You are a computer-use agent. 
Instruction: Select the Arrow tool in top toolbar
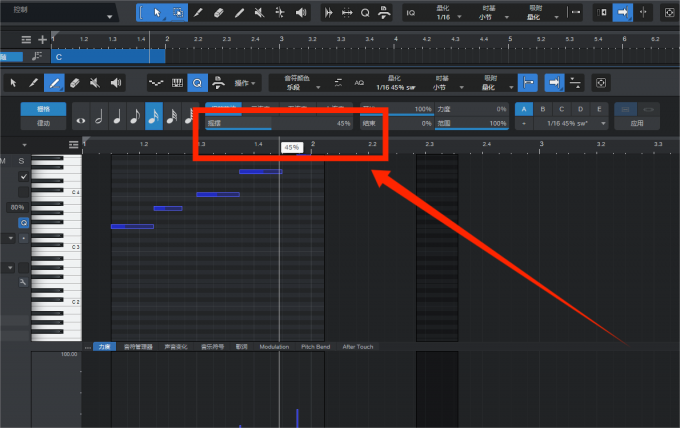(153, 12)
